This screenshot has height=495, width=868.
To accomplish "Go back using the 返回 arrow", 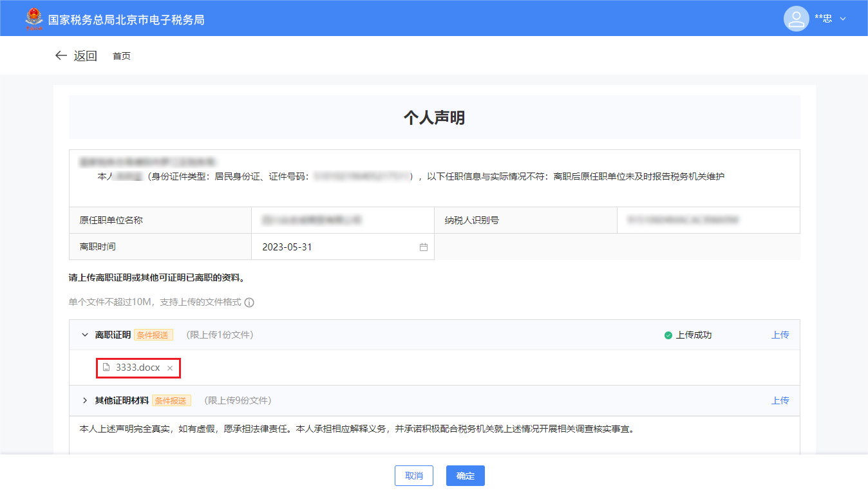I will pos(61,56).
